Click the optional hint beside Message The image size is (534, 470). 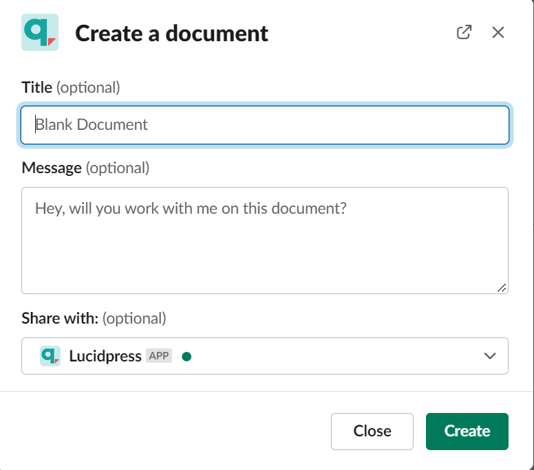point(117,168)
